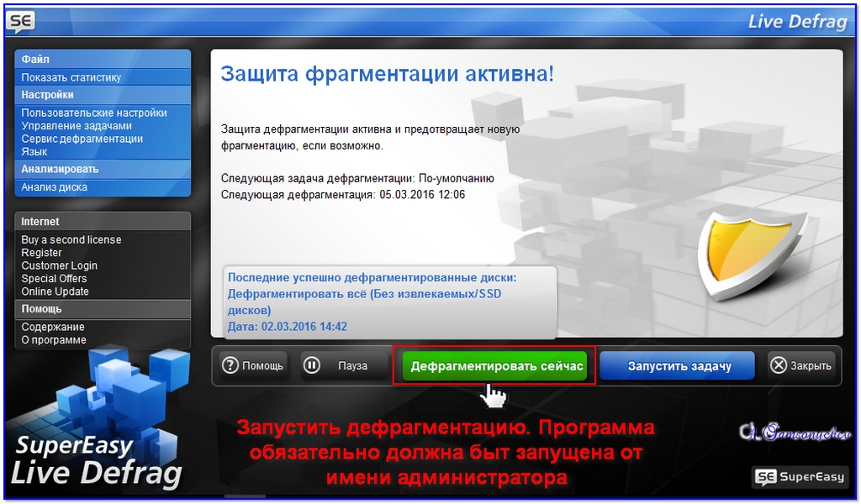Image resolution: width=861 pixels, height=504 pixels.
Task: Open Управление задачами
Action: pos(77,126)
